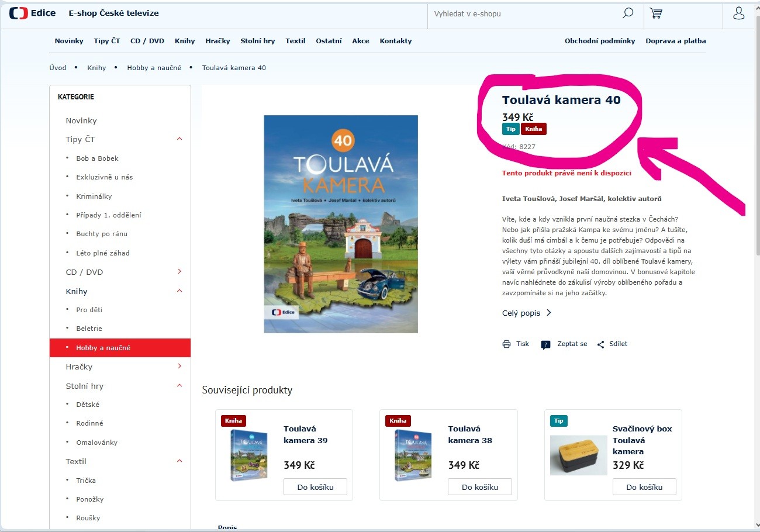Select Roušky subcategory

[x=88, y=518]
